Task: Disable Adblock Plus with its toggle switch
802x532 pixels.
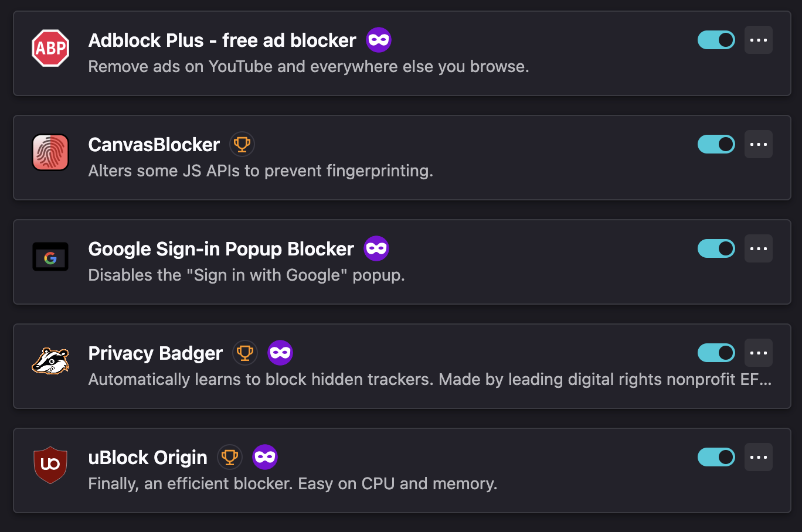Action: 716,40
